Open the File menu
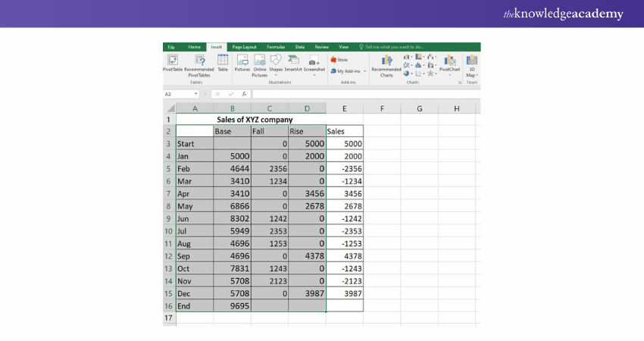The height and width of the screenshot is (341, 644). pos(171,47)
